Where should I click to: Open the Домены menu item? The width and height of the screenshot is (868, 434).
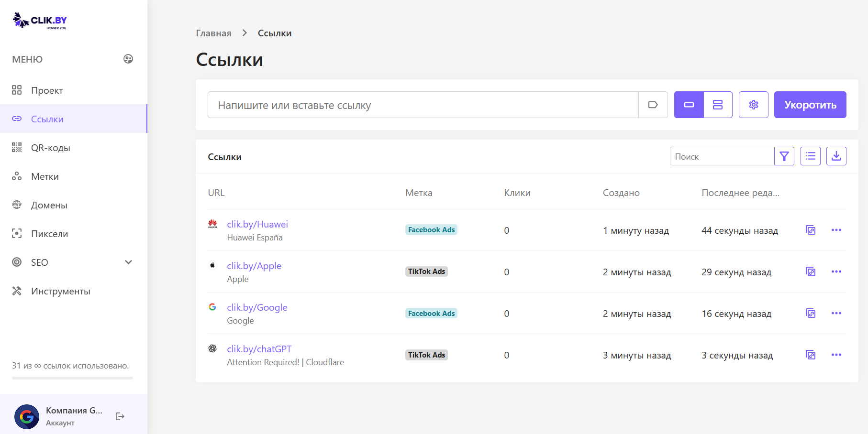pos(49,205)
